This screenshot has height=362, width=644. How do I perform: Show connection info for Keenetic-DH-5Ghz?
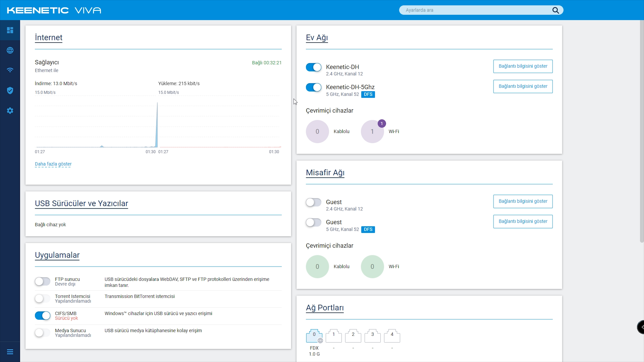tap(523, 86)
